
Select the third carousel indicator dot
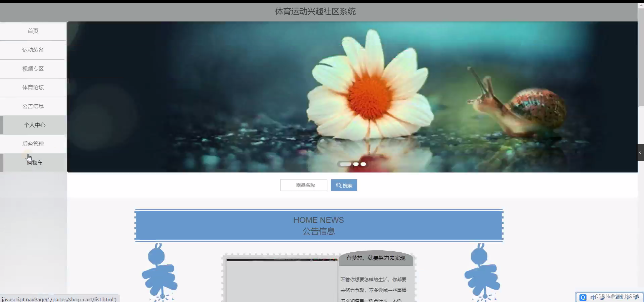pos(363,164)
